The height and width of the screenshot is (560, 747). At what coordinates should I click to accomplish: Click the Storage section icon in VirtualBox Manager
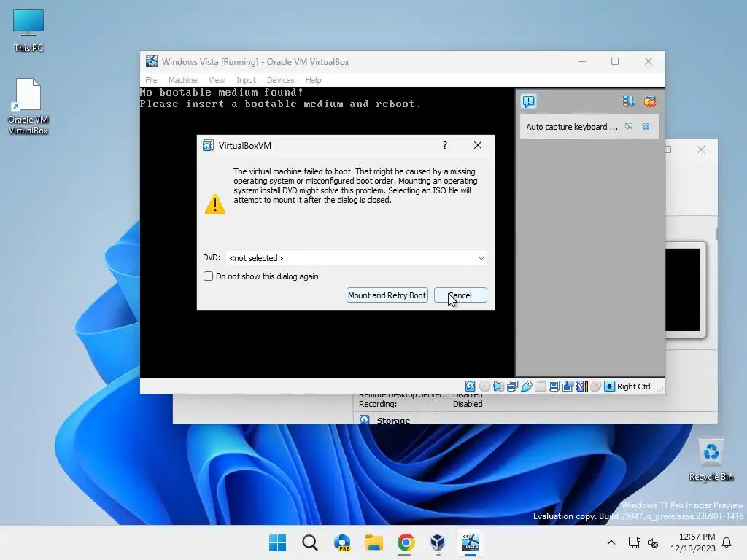(x=365, y=420)
